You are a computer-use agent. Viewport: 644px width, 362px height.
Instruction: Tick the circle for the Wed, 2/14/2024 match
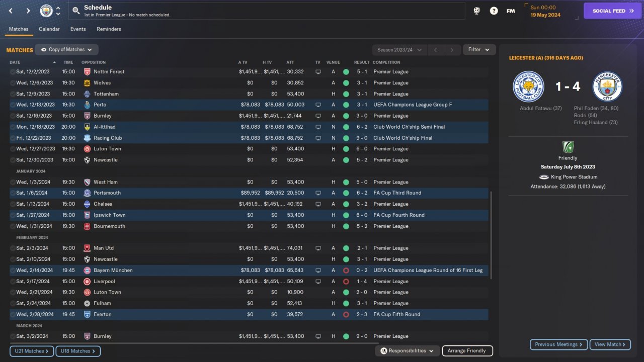[13, 270]
